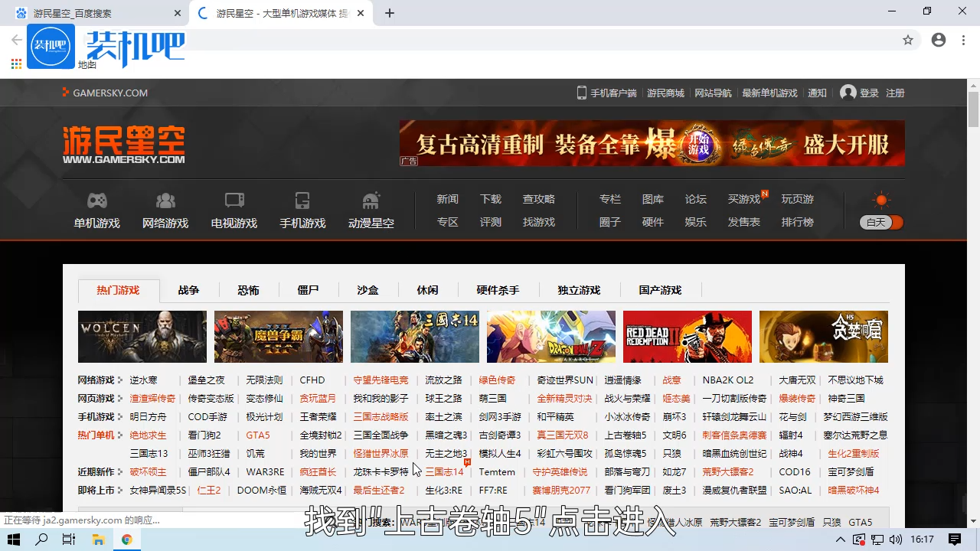Viewport: 980px width, 551px height.
Task: Select the 手机游戏 phone icon
Action: coord(302,201)
